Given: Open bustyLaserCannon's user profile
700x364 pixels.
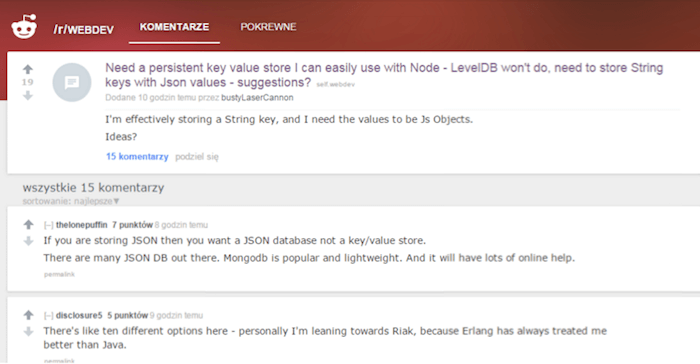Looking at the screenshot, I should coord(257,97).
